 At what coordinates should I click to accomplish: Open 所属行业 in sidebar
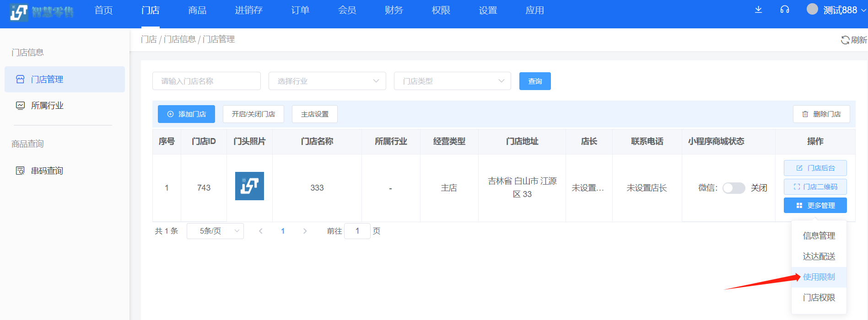coord(47,106)
